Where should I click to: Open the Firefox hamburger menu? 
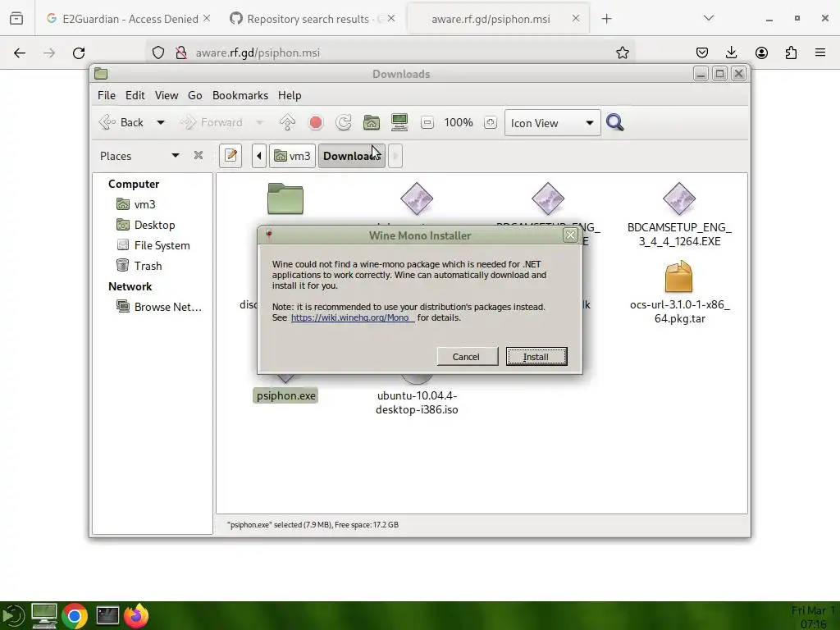(820, 52)
